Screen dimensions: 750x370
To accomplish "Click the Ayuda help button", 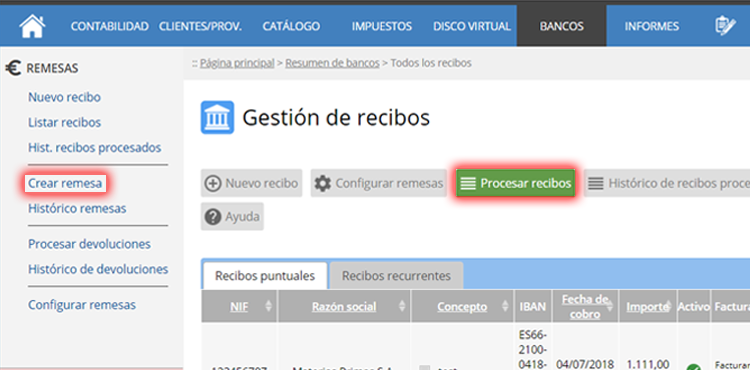I will point(232,217).
